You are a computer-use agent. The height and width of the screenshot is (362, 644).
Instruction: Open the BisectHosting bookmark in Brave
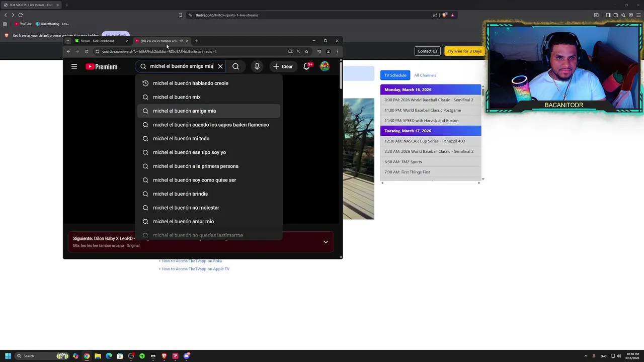click(52, 24)
